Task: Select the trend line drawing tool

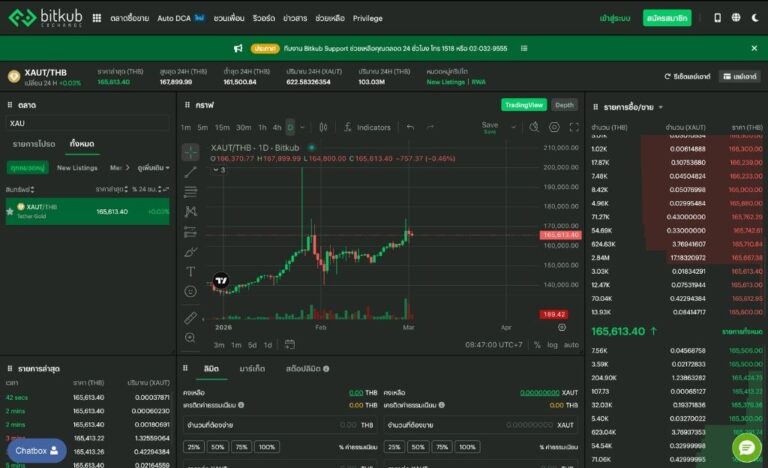Action: pyautogui.click(x=191, y=172)
